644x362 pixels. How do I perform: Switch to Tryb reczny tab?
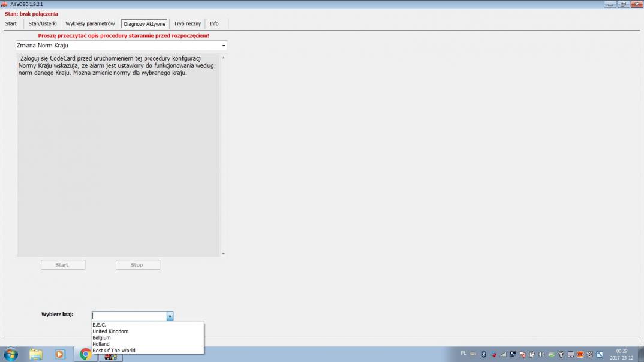187,24
